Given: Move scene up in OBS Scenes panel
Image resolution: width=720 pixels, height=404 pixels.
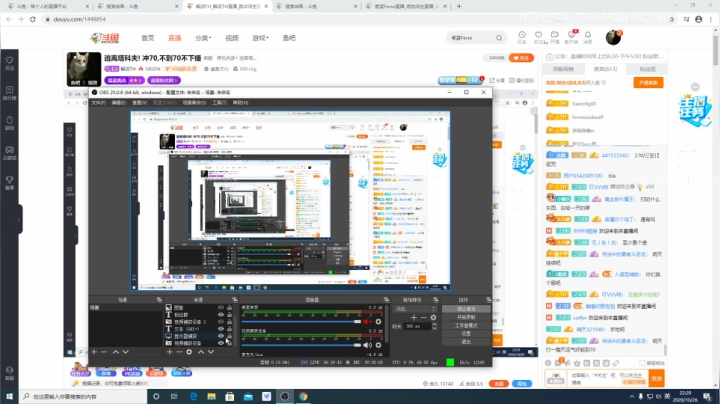Looking at the screenshot, I should click(x=116, y=352).
